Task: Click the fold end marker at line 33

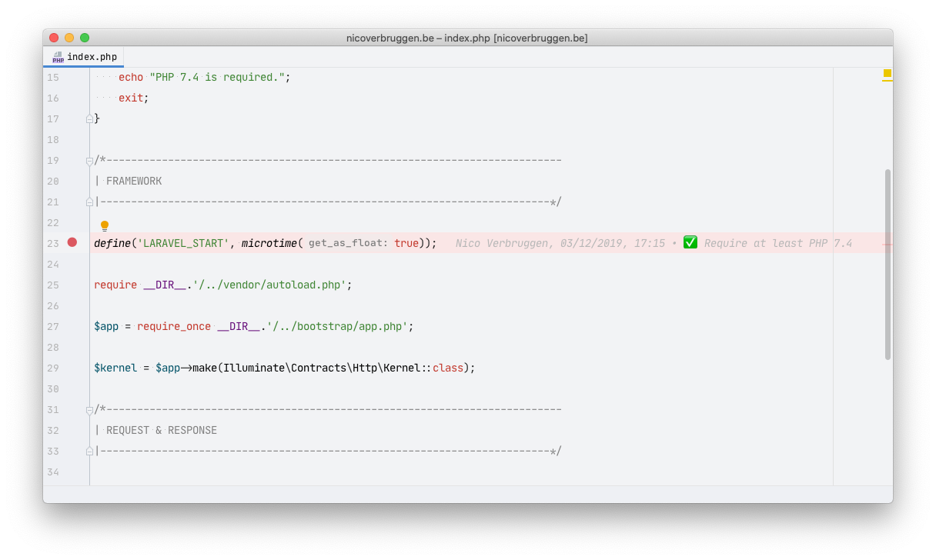Action: pos(89,452)
